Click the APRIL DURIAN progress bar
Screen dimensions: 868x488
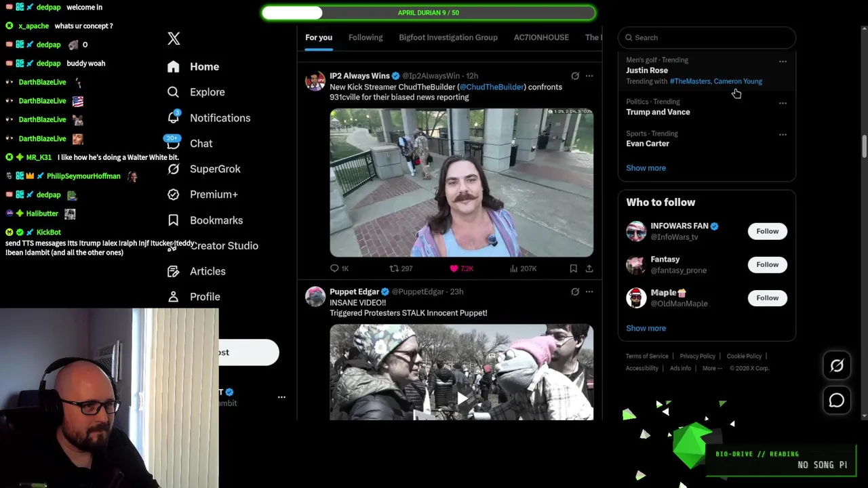[x=429, y=13]
